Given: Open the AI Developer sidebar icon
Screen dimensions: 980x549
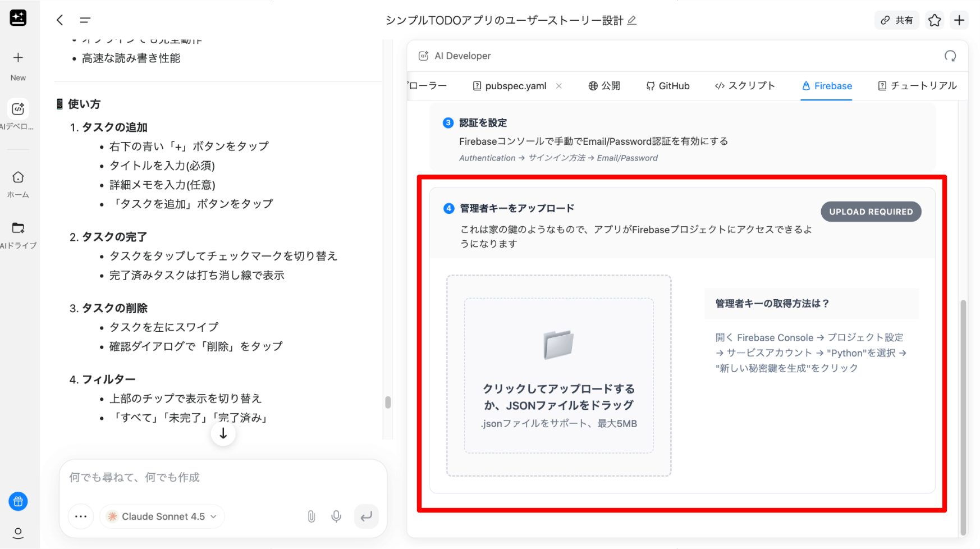Looking at the screenshot, I should point(18,109).
